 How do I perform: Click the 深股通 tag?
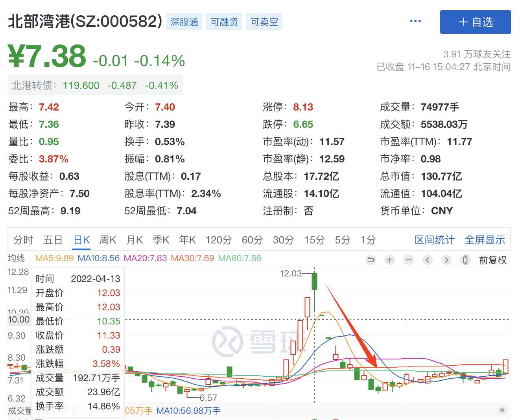[184, 22]
